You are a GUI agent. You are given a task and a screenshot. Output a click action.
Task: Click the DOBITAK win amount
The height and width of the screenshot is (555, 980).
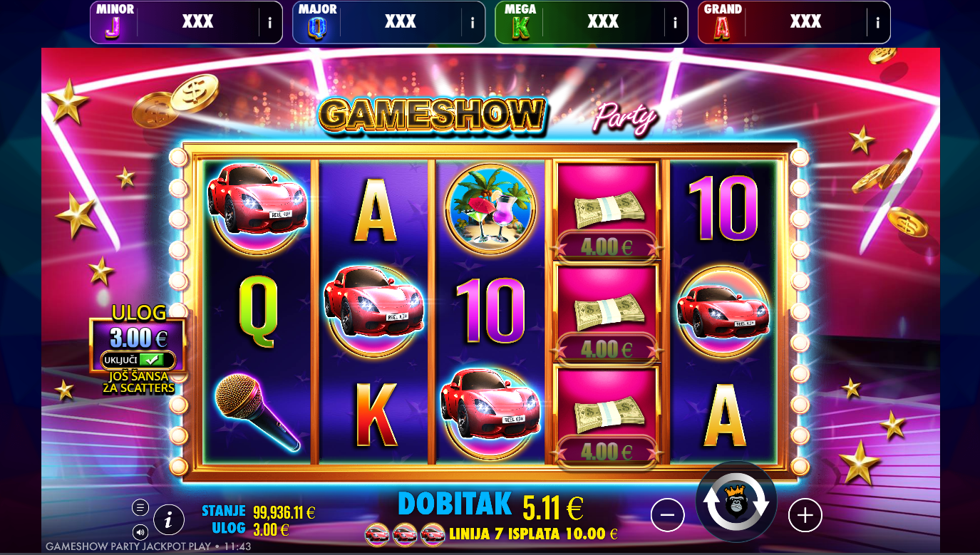pos(553,507)
